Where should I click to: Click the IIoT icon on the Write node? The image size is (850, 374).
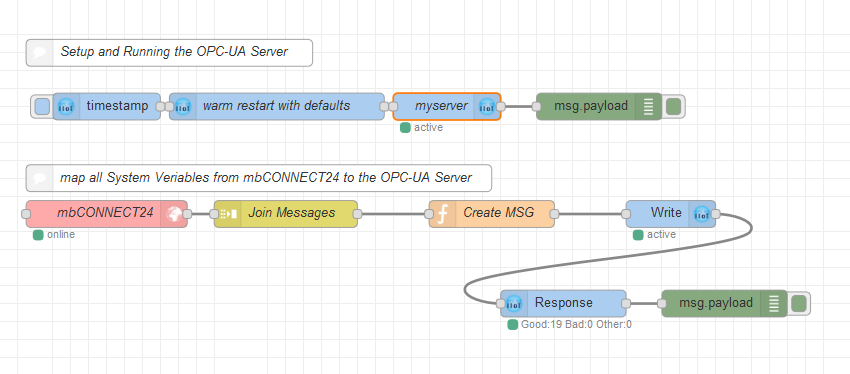(x=702, y=214)
